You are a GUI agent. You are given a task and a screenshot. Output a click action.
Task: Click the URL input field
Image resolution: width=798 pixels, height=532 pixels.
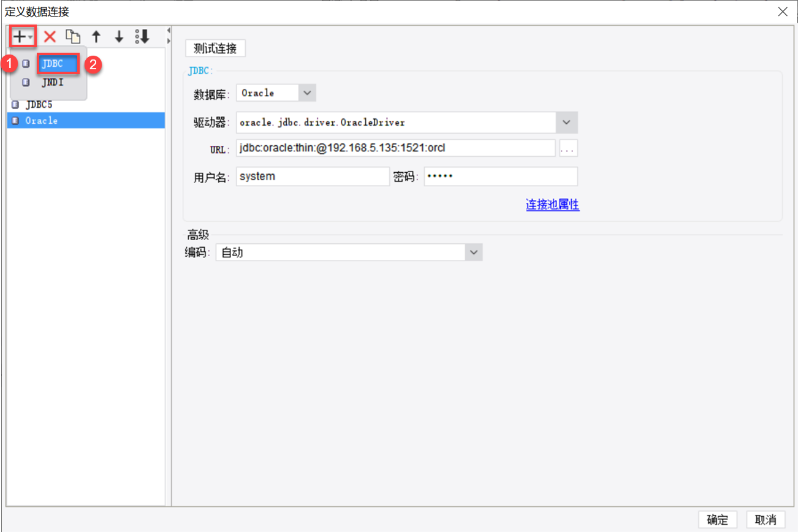click(395, 148)
